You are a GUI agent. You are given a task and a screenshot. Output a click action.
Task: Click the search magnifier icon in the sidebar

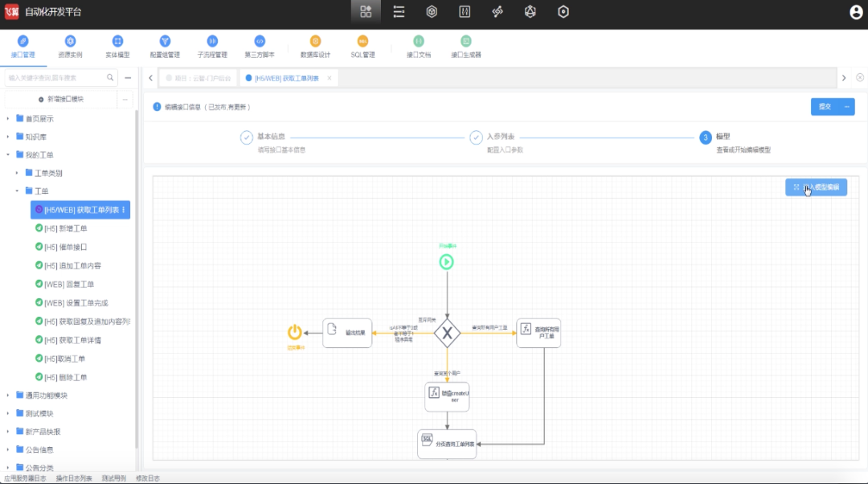(110, 77)
